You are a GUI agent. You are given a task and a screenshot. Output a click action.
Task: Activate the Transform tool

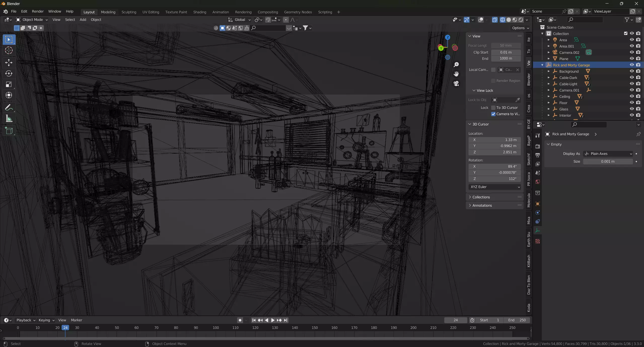tap(9, 95)
